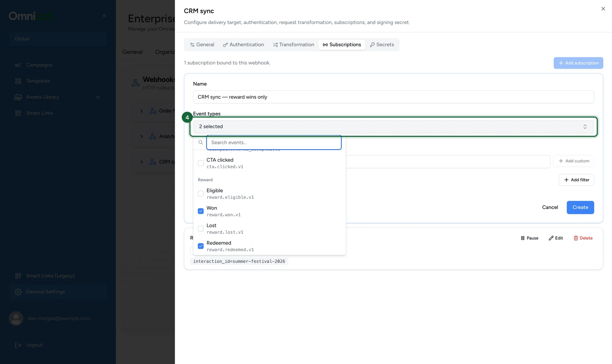Toggle the Event types dropdown
612x364 pixels.
coord(393,127)
